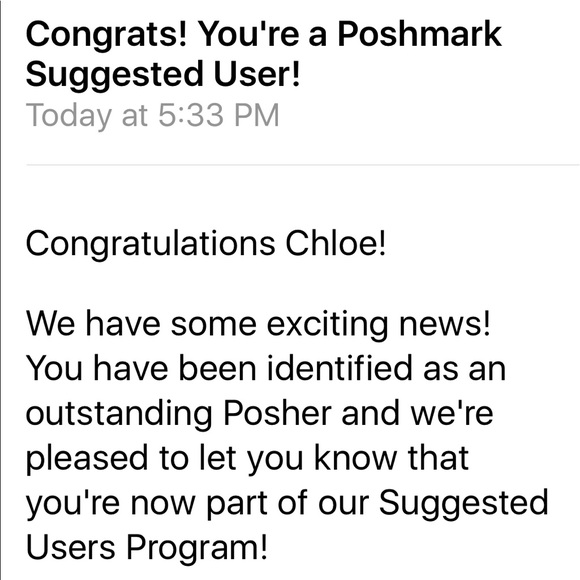Click the 'We have some exciting news!' sentence

click(x=258, y=325)
